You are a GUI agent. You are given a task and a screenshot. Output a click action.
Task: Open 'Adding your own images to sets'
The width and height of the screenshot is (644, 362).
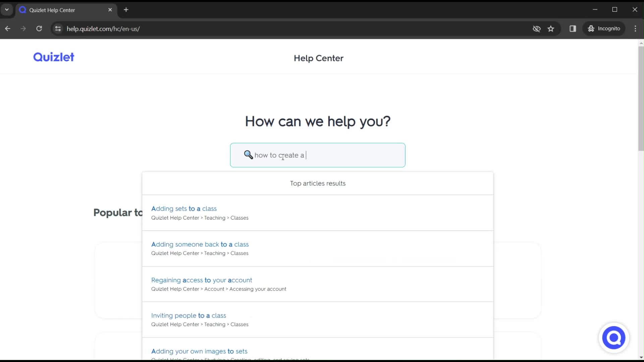(199, 351)
